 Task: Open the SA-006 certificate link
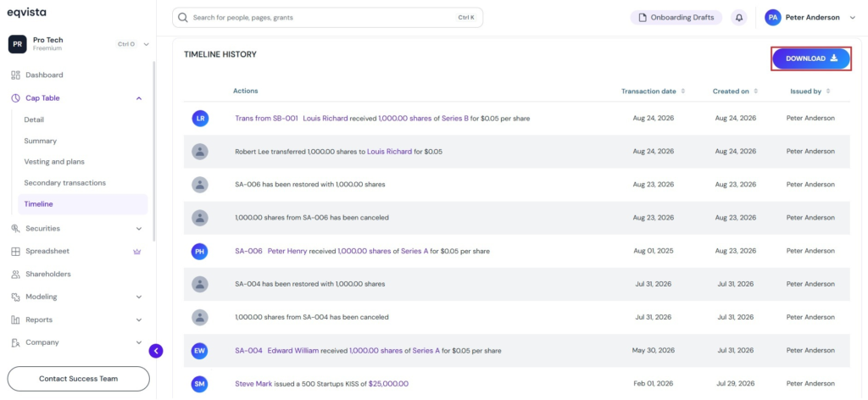(x=248, y=251)
